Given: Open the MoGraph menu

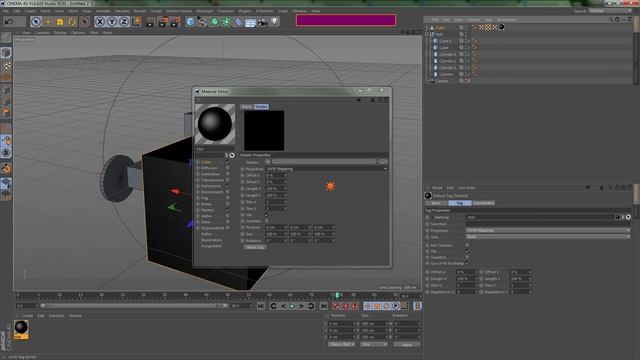Looking at the screenshot, I should [x=204, y=11].
